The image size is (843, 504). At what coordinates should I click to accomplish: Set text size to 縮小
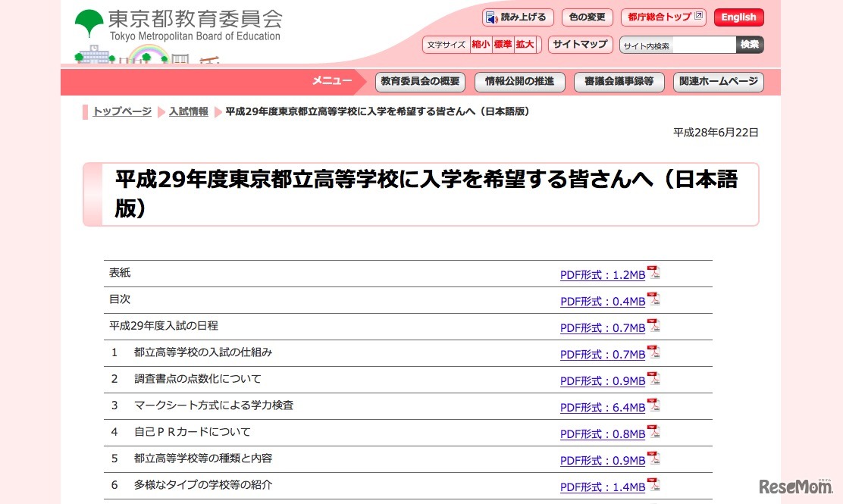(481, 45)
